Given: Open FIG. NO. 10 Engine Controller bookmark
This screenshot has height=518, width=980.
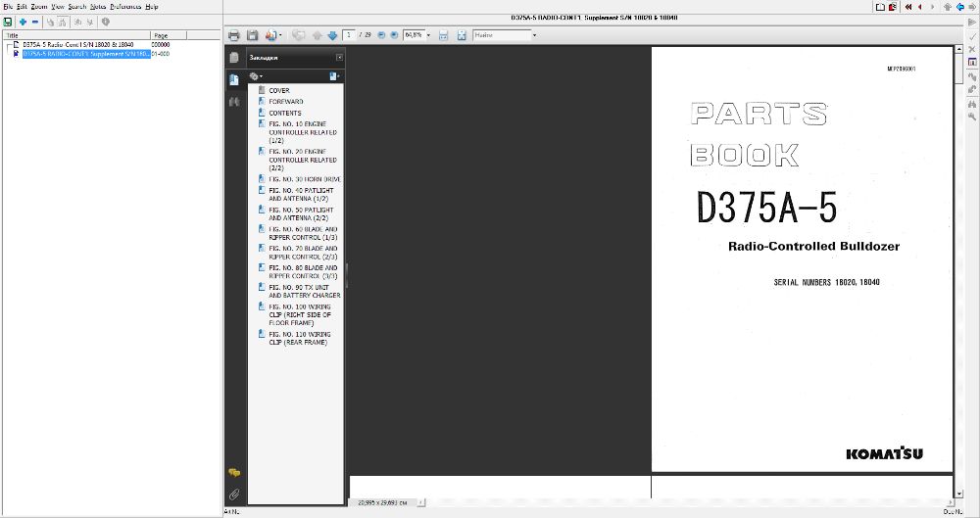Looking at the screenshot, I should (x=303, y=132).
